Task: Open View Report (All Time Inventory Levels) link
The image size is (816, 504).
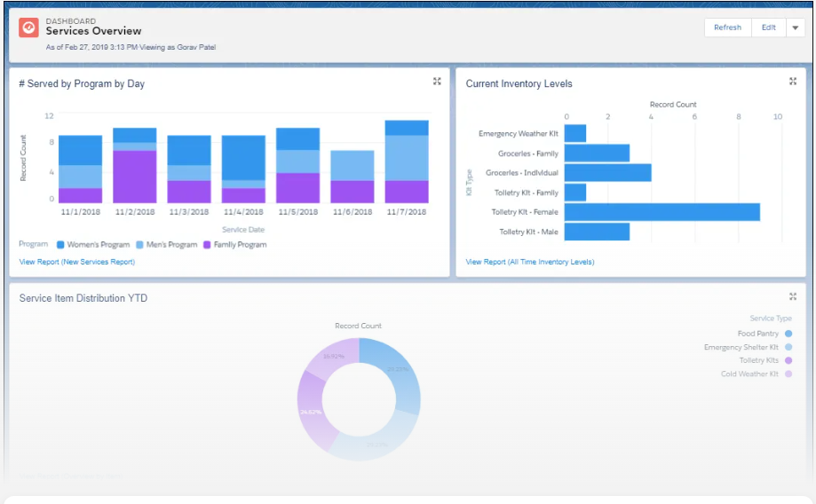Action: click(530, 262)
